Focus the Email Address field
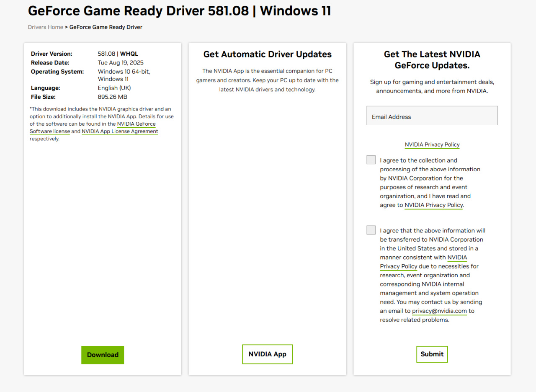The width and height of the screenshot is (536, 392). point(432,116)
